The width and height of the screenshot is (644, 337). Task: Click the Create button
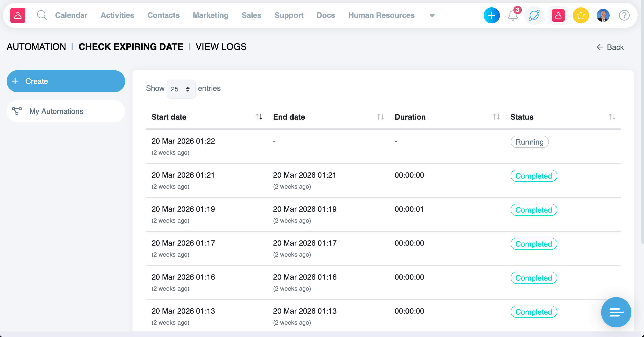click(x=66, y=81)
